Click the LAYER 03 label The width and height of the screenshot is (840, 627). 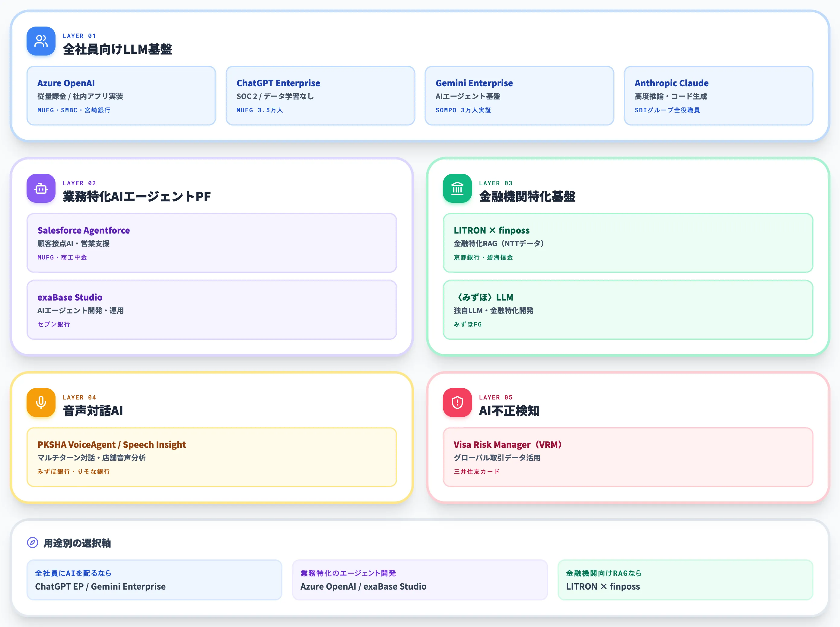496,183
